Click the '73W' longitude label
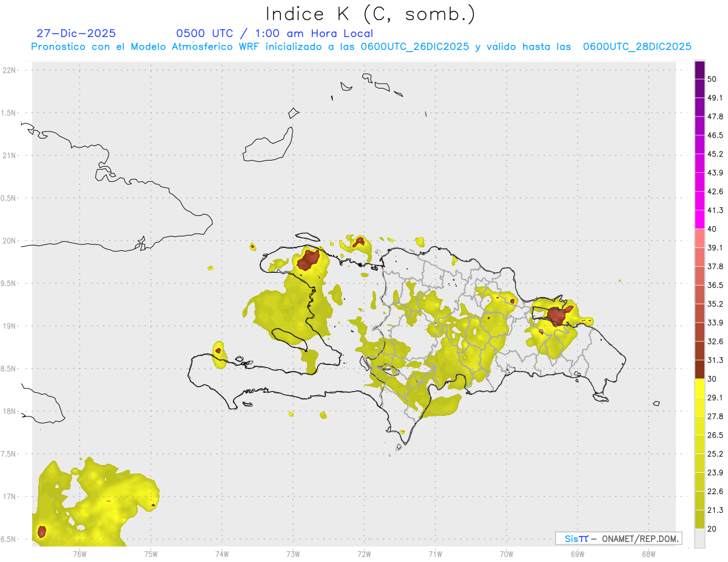The height and width of the screenshot is (562, 728). point(293,554)
